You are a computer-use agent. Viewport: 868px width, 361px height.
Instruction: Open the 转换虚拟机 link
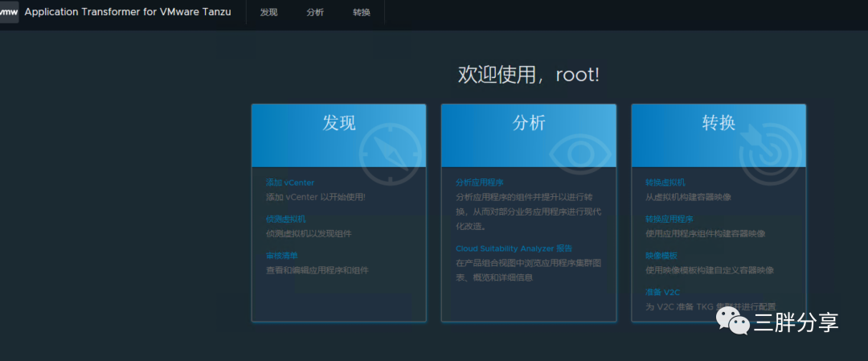click(x=665, y=183)
